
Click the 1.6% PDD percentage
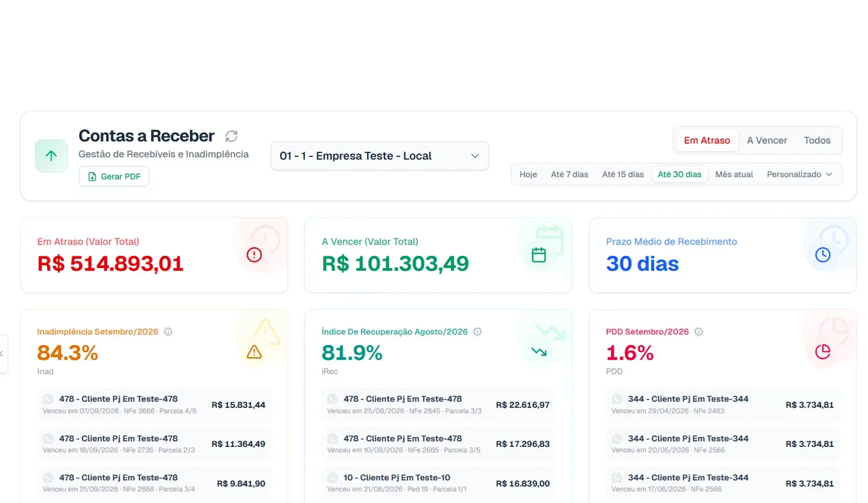pyautogui.click(x=630, y=353)
